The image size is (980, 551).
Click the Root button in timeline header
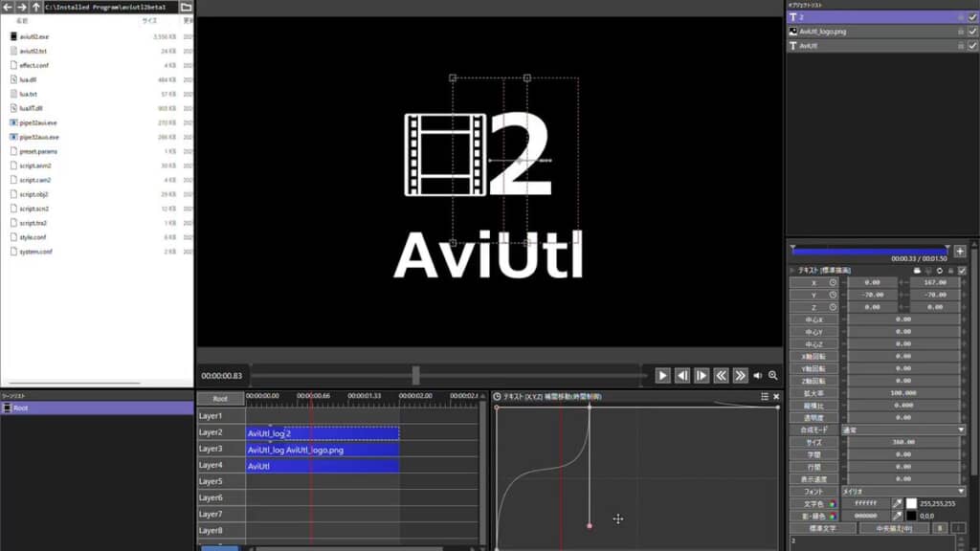[220, 399]
